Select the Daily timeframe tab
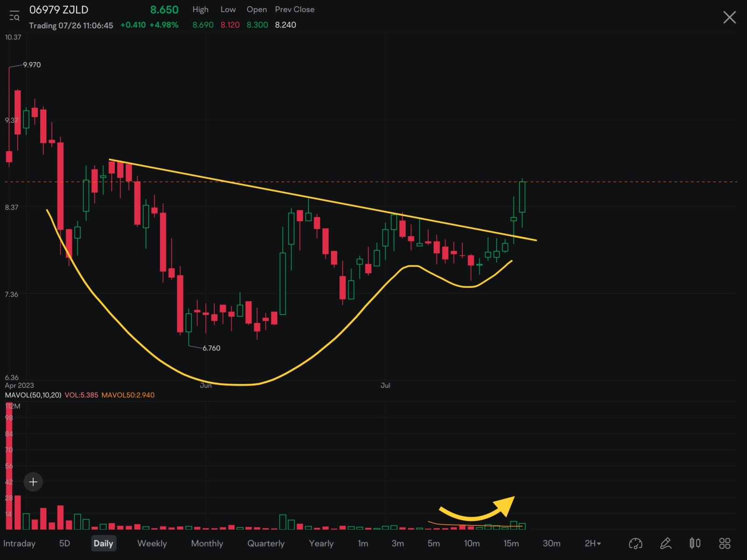Screen dimensions: 747x560 103,543
